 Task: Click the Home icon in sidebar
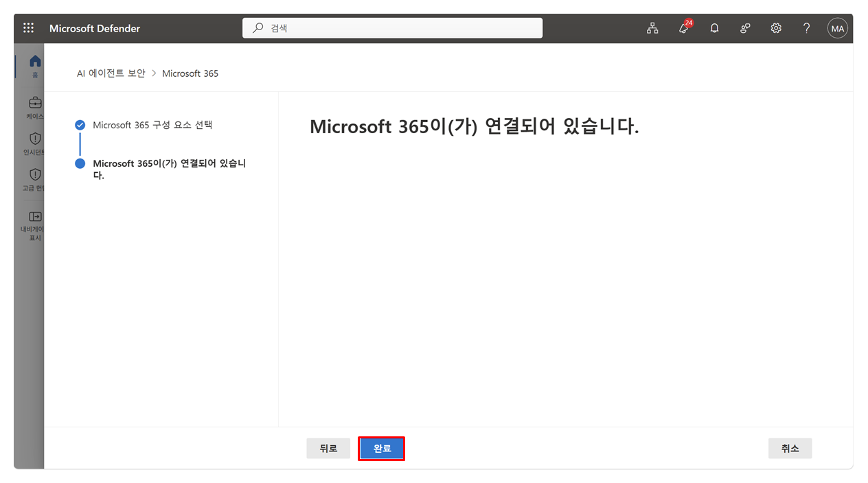(35, 62)
